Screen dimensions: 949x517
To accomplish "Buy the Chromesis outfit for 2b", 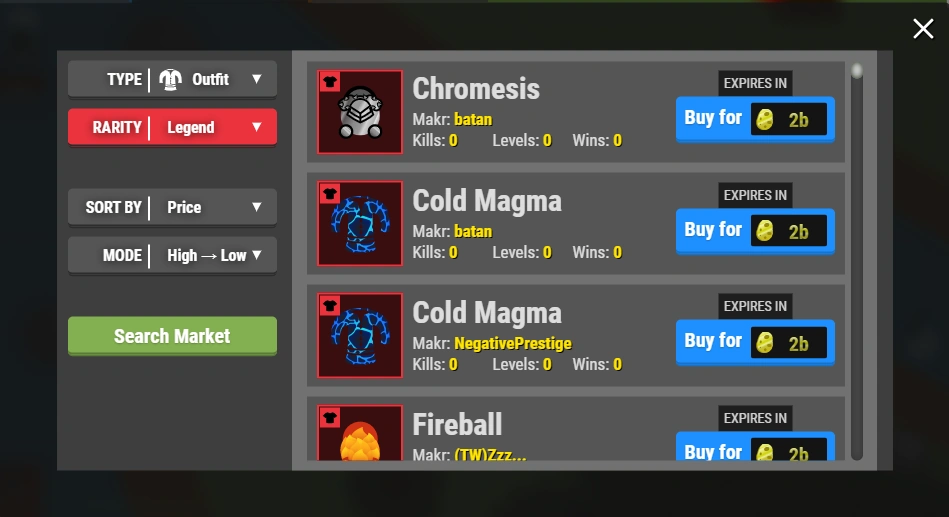I will click(x=755, y=119).
